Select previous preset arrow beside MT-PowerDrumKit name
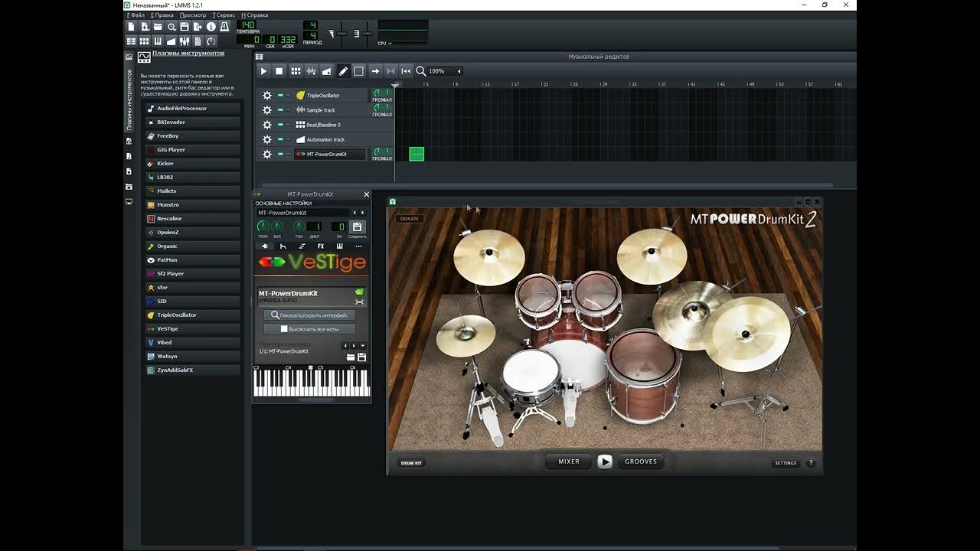 click(354, 213)
